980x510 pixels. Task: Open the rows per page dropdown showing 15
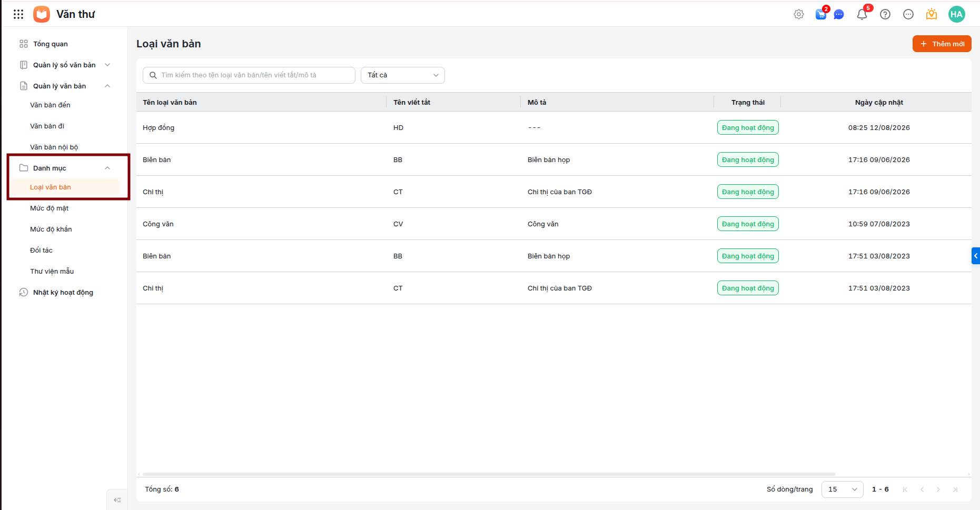[x=842, y=489]
